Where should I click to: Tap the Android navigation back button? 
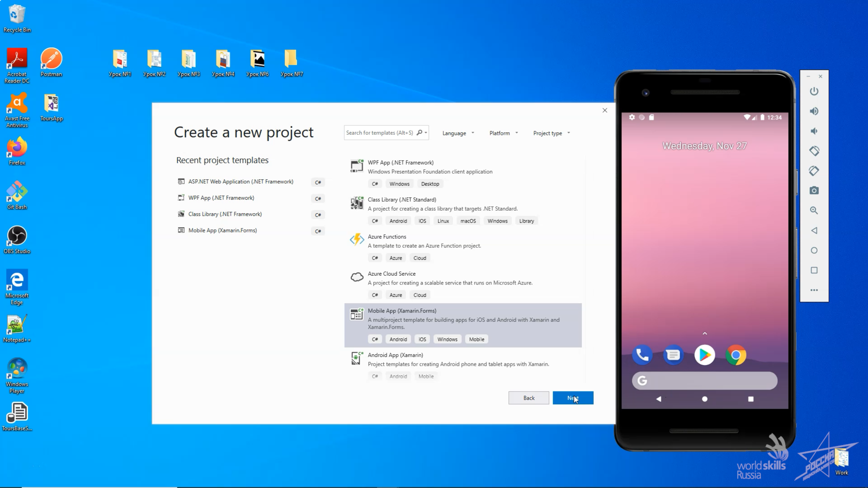click(x=658, y=399)
